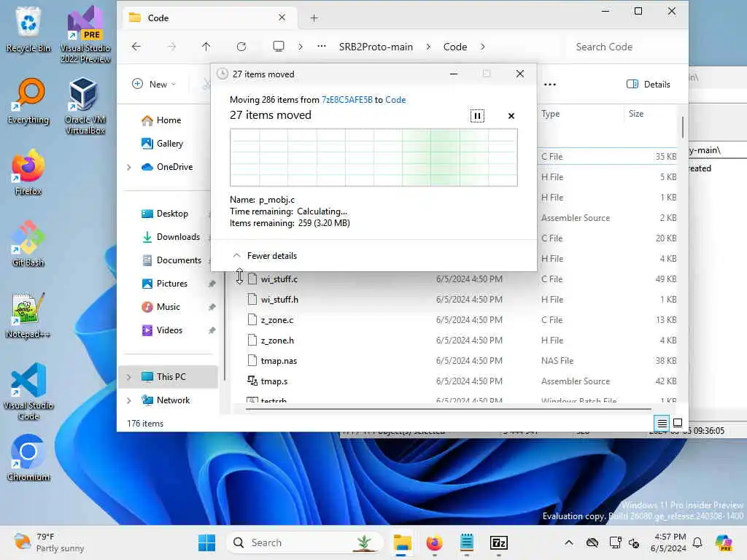The image size is (747, 560).
Task: Follow the 7zE8C5AFE5B source link
Action: pos(347,99)
